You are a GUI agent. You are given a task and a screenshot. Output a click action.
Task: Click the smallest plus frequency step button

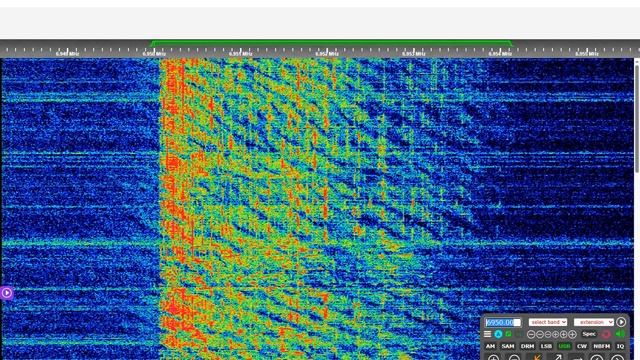(x=556, y=334)
